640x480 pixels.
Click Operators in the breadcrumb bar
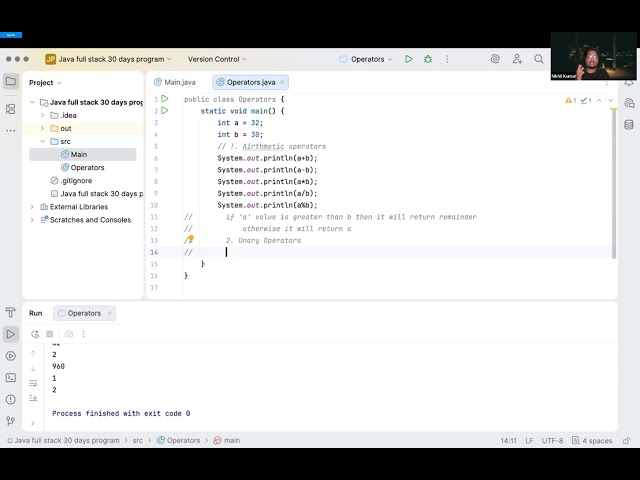pyautogui.click(x=179, y=440)
